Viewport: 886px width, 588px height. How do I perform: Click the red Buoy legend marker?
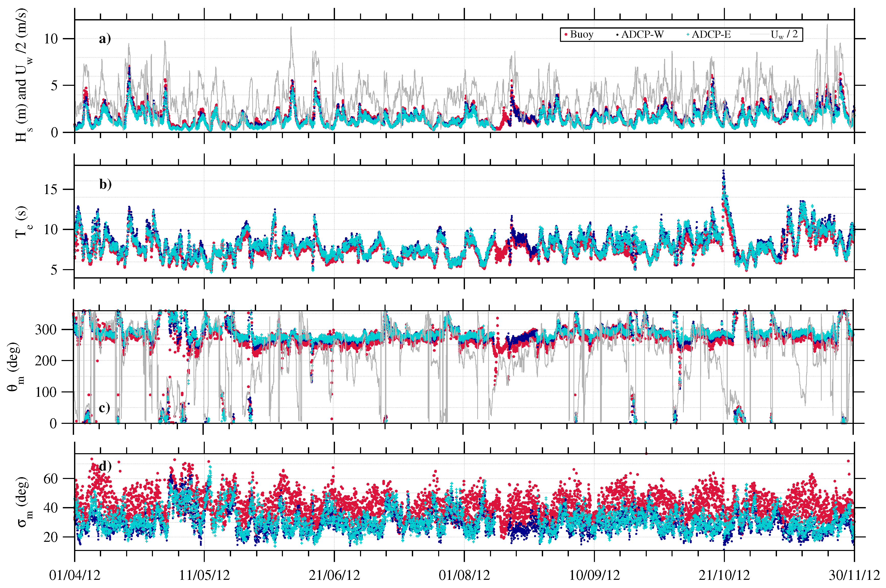pyautogui.click(x=566, y=34)
